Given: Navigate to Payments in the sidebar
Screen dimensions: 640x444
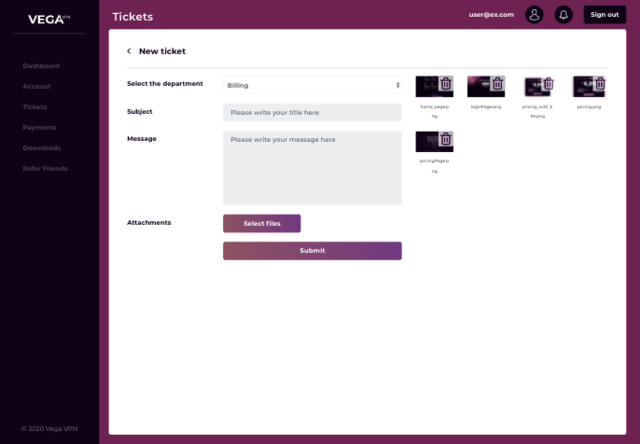Looking at the screenshot, I should [39, 127].
